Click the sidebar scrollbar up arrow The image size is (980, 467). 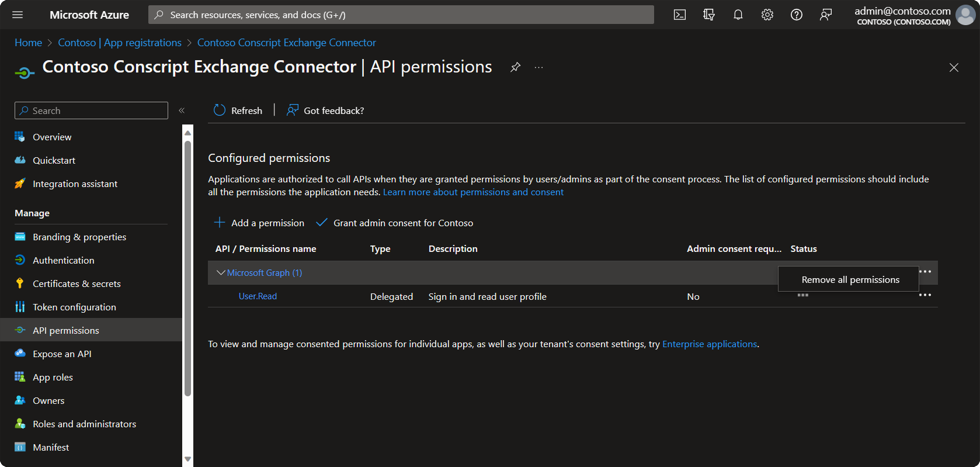click(x=187, y=133)
